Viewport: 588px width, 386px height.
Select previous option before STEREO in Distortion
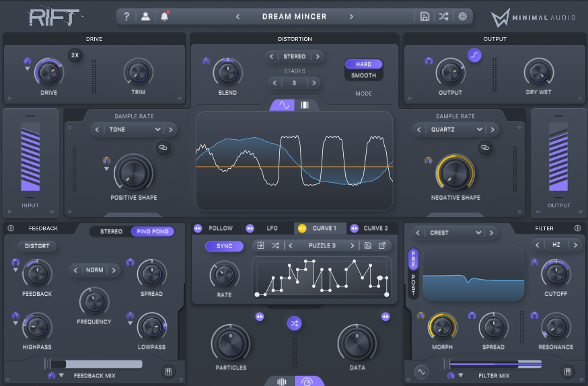click(271, 56)
